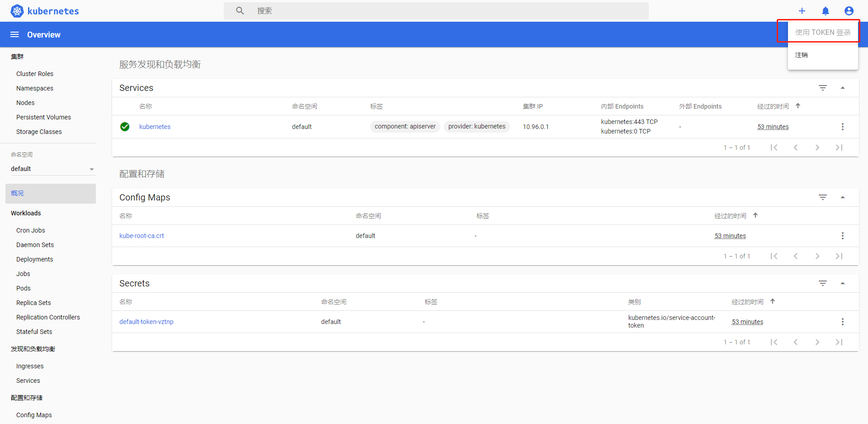The height and width of the screenshot is (424, 868).
Task: Click cluster IP 10.96.0.1 cell
Action: (536, 127)
